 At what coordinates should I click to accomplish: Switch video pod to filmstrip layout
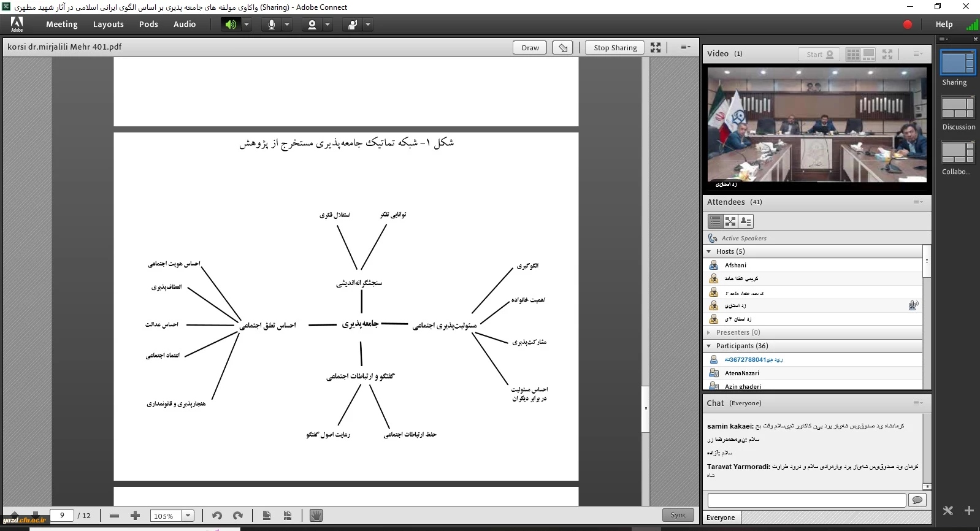868,54
